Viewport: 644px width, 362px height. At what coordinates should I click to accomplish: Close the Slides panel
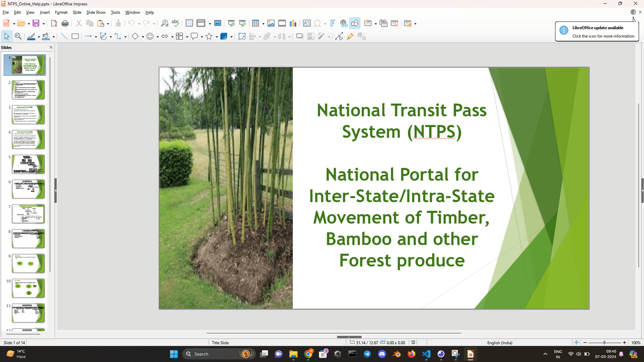point(51,47)
